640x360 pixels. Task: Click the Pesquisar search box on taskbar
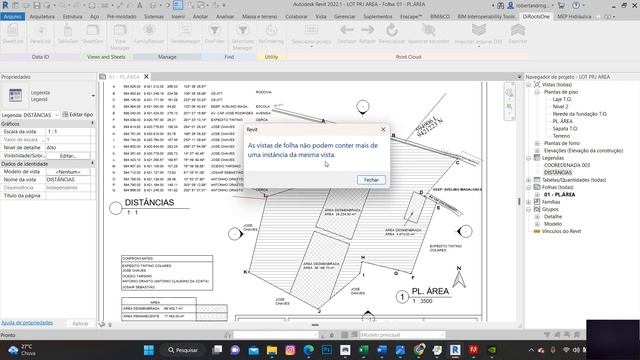(182, 350)
